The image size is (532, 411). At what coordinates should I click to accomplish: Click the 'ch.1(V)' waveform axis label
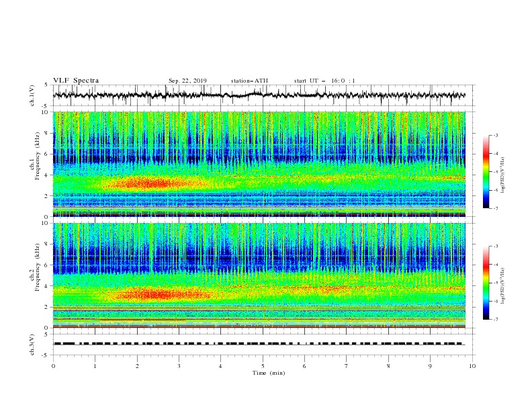[x=32, y=95]
